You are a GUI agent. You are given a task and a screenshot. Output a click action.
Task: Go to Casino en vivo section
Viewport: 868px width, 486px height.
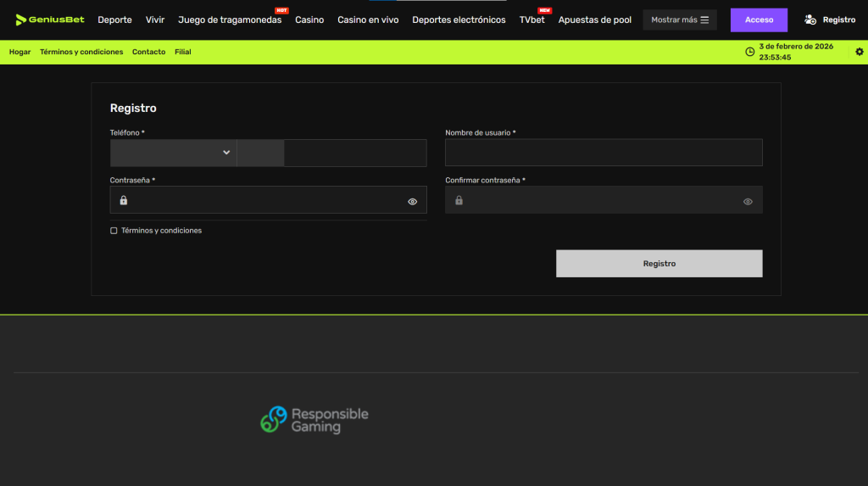(368, 20)
